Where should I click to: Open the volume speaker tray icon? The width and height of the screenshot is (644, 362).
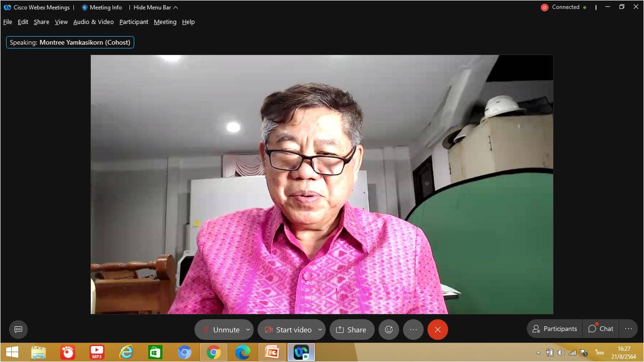click(x=561, y=353)
